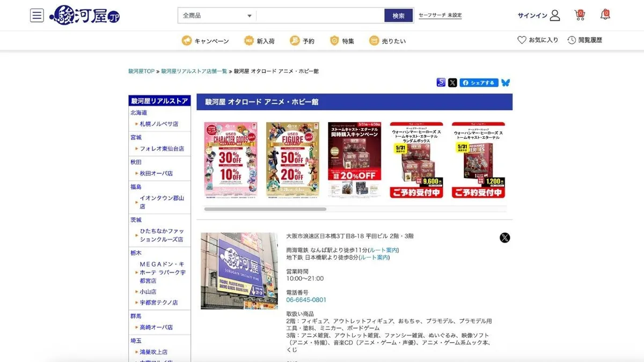Click the browsing history clock icon
This screenshot has width=644, height=362.
click(572, 40)
